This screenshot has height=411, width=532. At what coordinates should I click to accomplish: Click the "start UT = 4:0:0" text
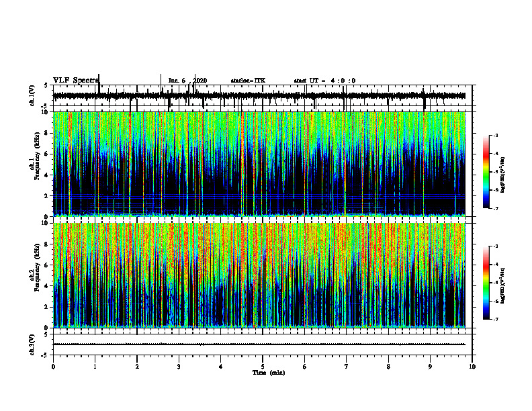[x=324, y=81]
